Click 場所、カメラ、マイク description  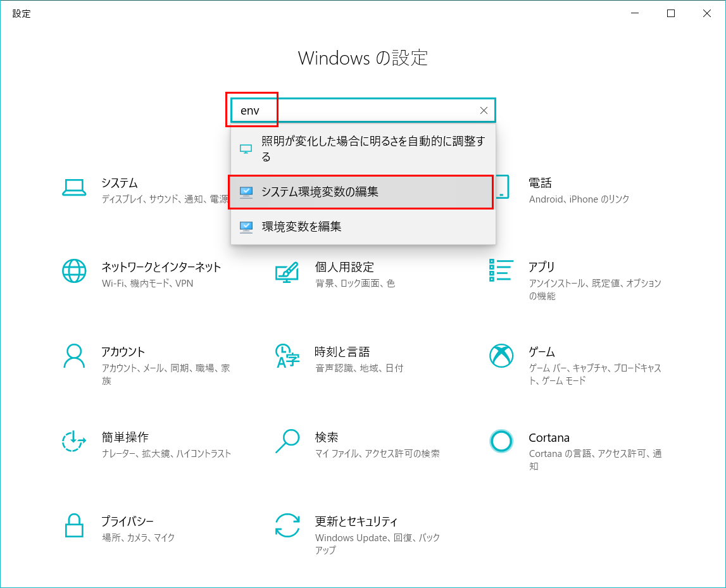[138, 537]
